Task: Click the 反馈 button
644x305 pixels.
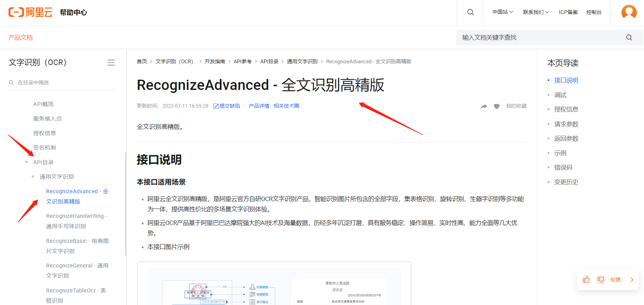Action: 615,280
